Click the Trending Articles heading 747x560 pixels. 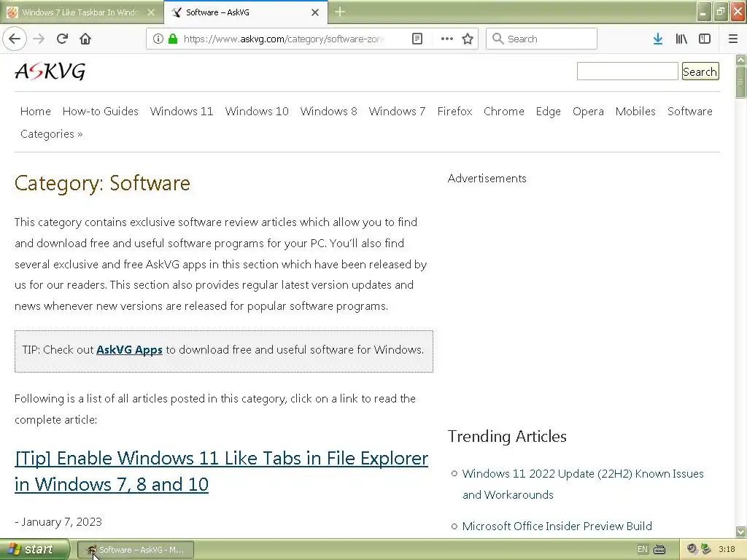[508, 436]
